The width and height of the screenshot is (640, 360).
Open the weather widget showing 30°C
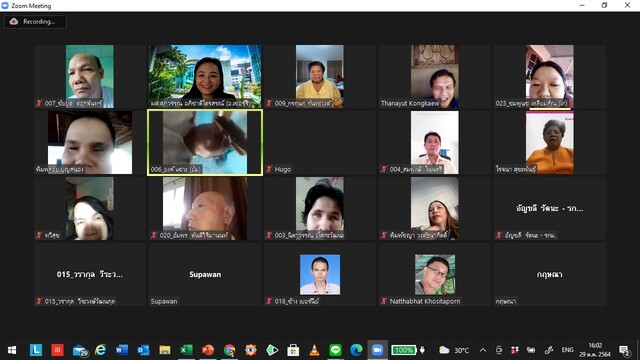coord(454,350)
